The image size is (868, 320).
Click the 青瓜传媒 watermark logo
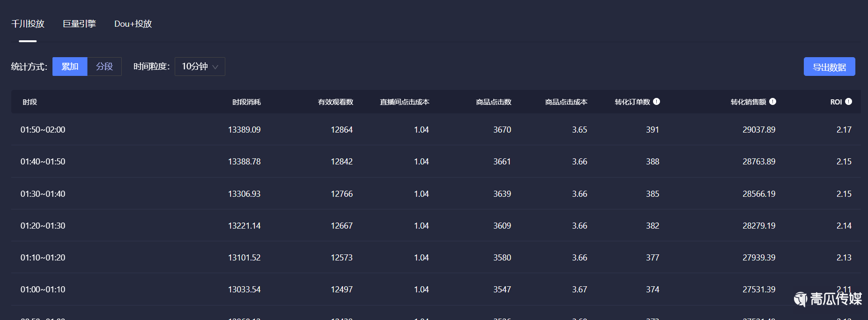pos(828,298)
